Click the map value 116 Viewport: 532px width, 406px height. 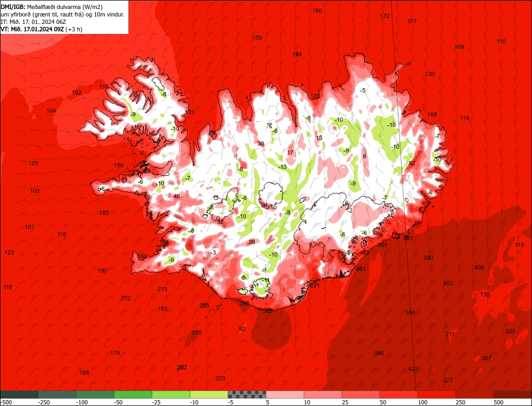[62, 234]
